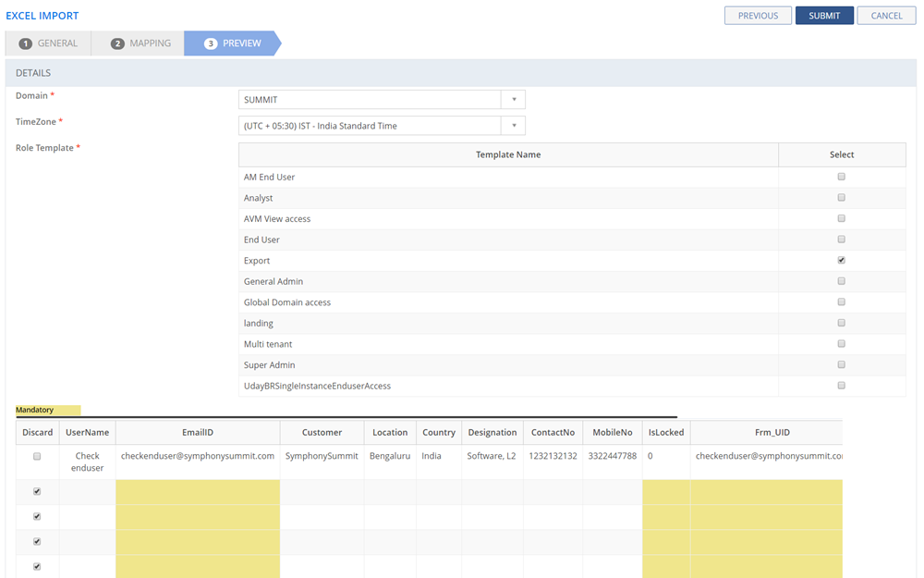Image resolution: width=924 pixels, height=578 pixels.
Task: Check the General Admin template checkbox
Action: point(841,281)
